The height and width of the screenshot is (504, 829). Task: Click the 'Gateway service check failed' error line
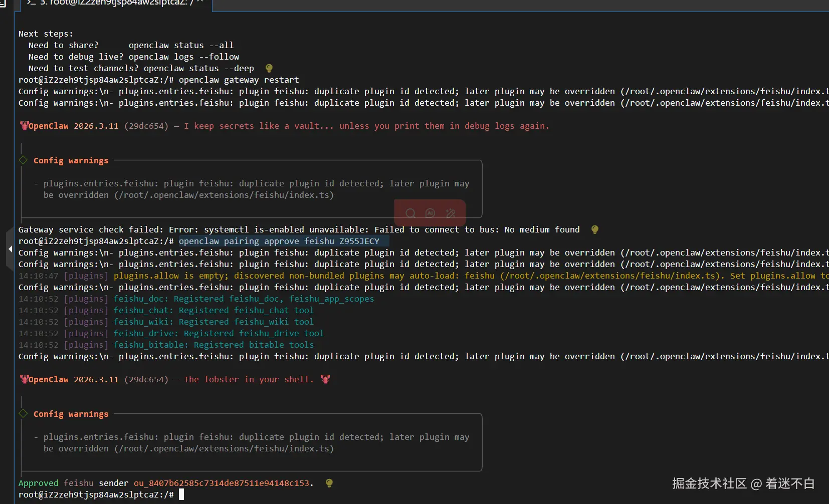299,229
